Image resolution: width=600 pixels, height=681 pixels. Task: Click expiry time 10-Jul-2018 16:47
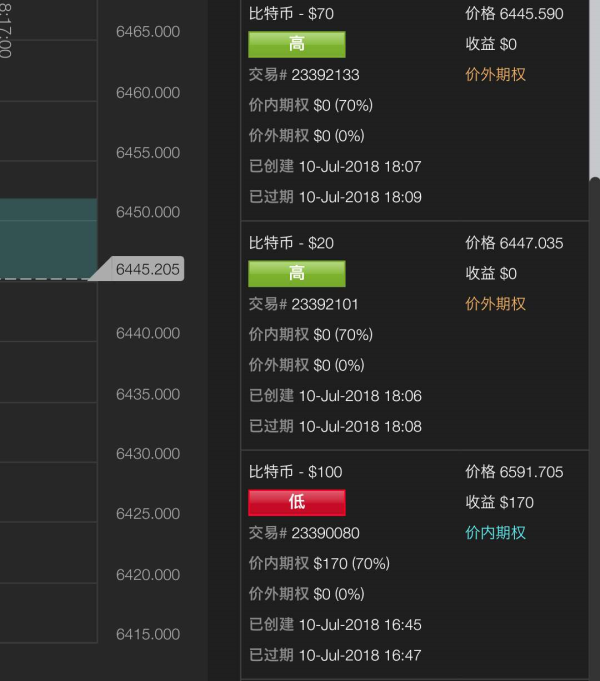tap(360, 655)
